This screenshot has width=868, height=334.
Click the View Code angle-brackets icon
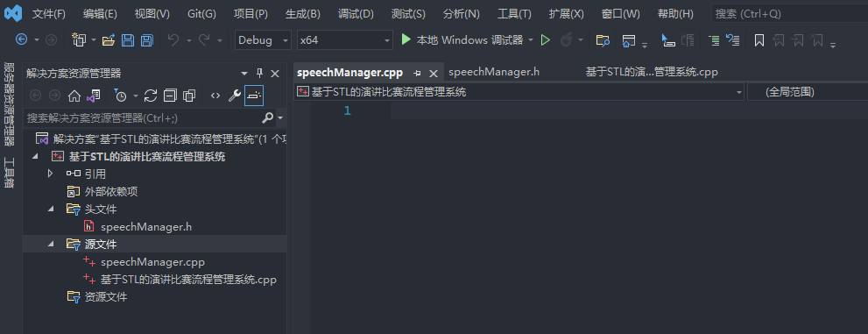(215, 96)
